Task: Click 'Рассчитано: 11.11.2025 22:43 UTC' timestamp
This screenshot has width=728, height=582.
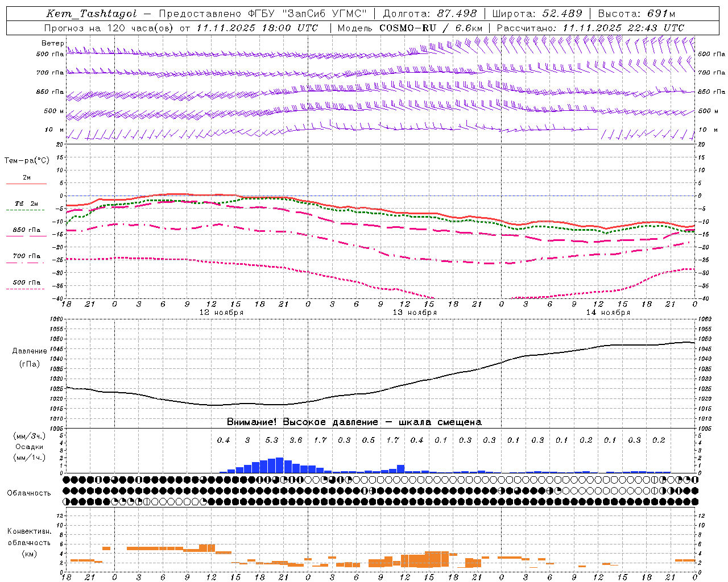Action: click(590, 27)
